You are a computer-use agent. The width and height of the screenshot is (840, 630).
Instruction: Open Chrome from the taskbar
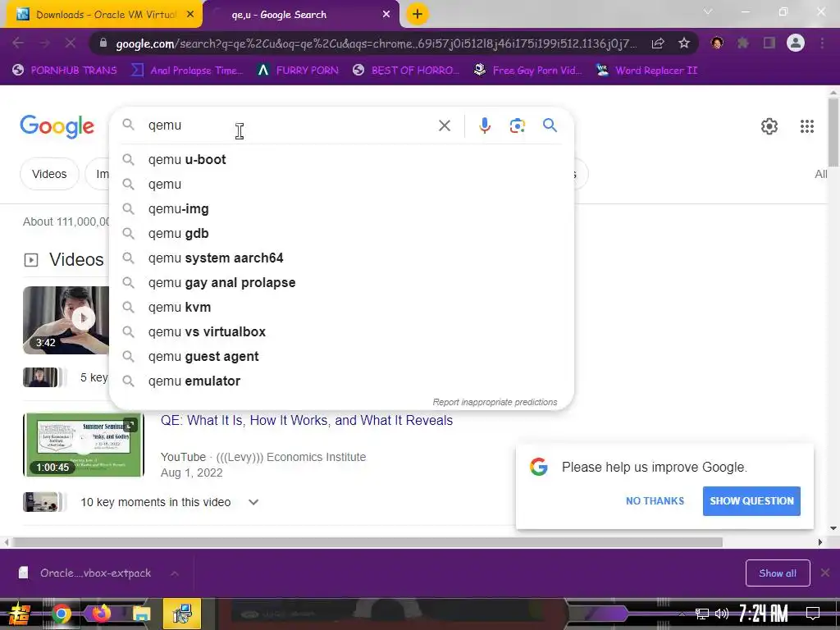coord(61,614)
